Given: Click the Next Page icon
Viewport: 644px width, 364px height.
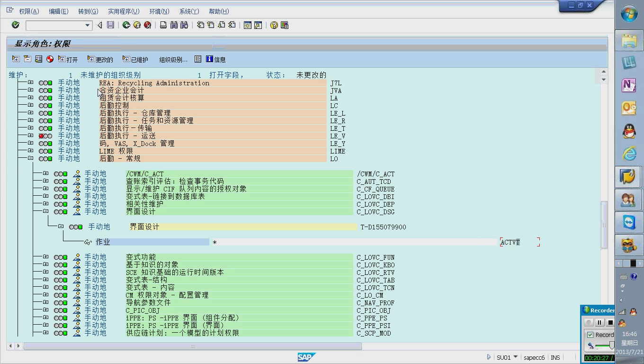Looking at the screenshot, I should (221, 25).
